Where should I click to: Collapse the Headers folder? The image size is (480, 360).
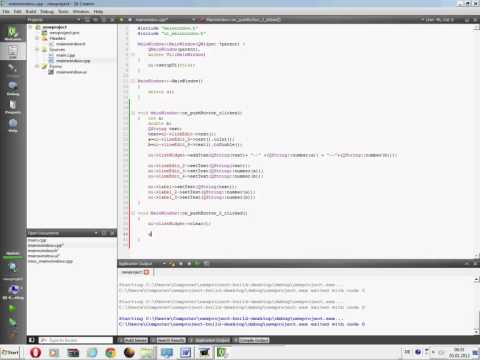(x=37, y=38)
